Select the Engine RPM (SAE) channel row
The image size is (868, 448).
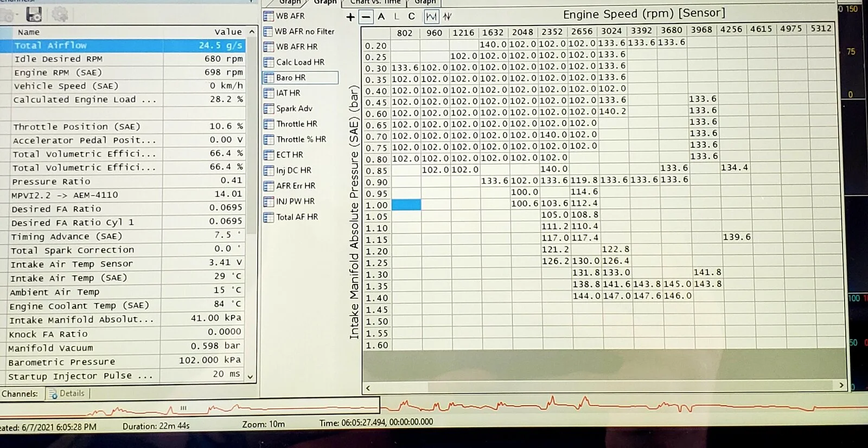pos(123,72)
